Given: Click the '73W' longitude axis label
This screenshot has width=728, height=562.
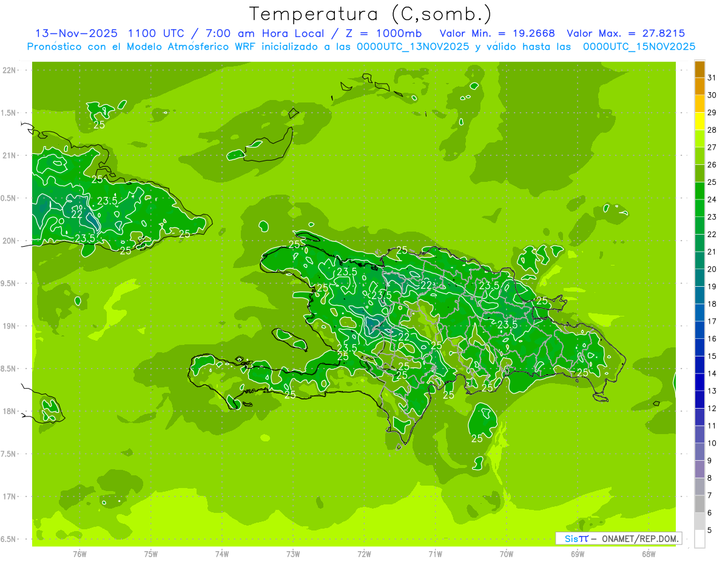Looking at the screenshot, I should [x=293, y=554].
